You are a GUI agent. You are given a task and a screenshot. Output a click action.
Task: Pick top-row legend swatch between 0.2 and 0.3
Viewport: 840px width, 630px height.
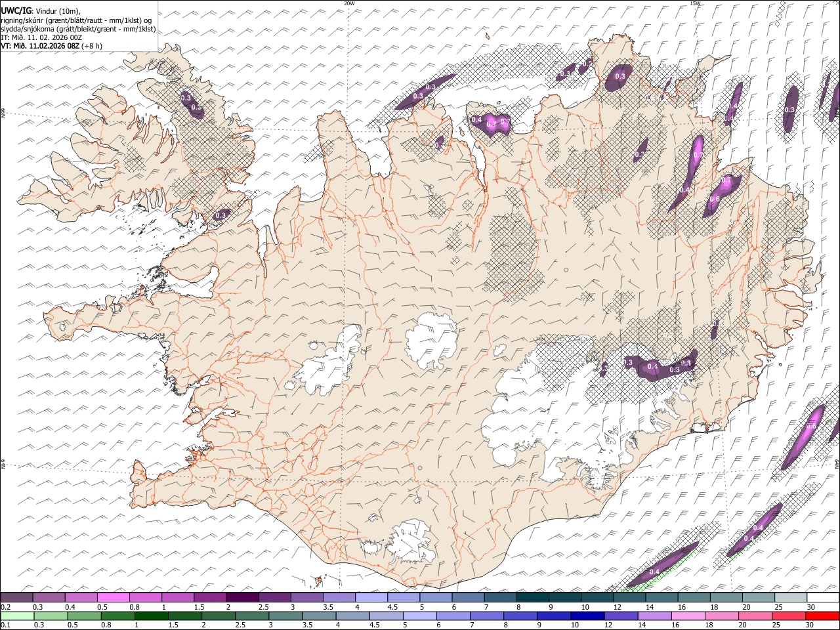pos(16,598)
